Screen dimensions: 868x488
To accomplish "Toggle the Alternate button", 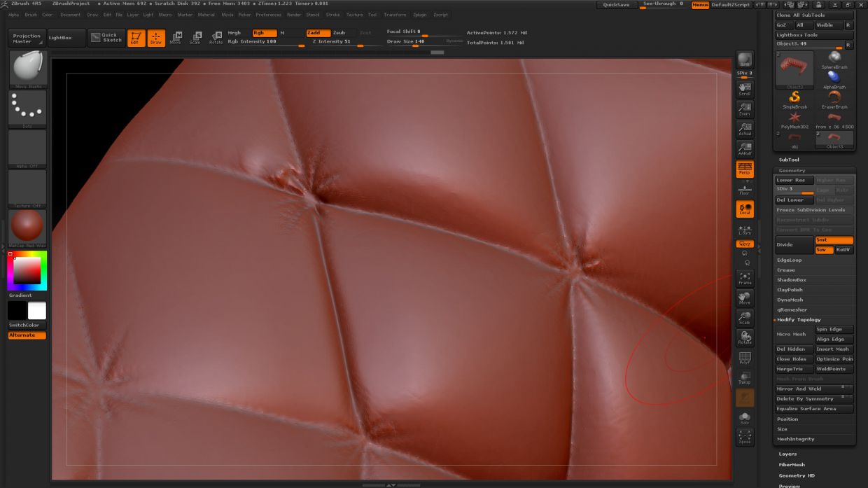I will 27,335.
